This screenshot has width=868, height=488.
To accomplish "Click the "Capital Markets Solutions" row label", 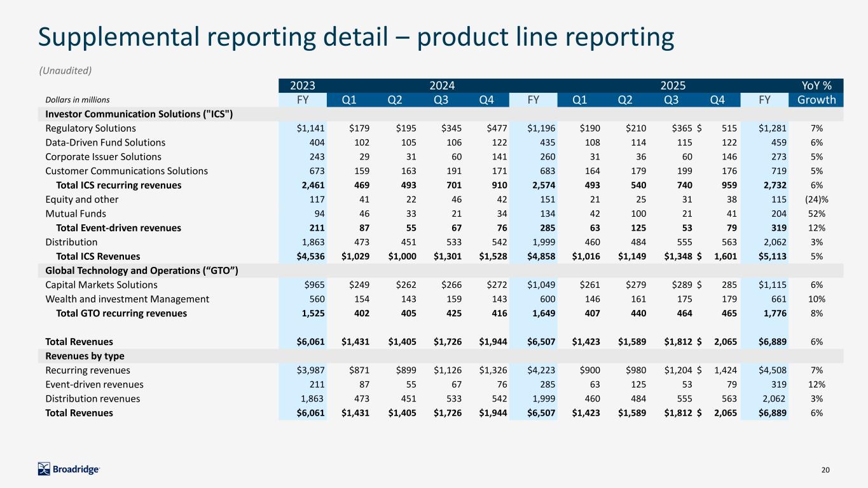I will pyautogui.click(x=101, y=285).
